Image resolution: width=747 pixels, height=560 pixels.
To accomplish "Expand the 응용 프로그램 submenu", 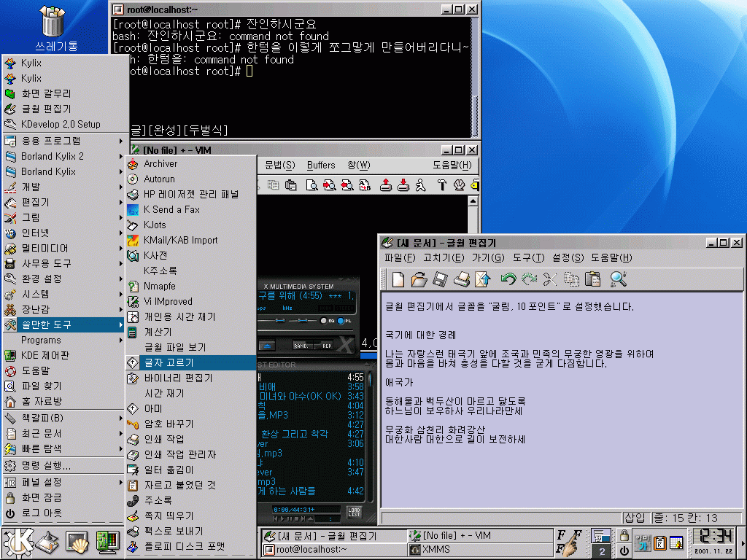I will [x=65, y=141].
